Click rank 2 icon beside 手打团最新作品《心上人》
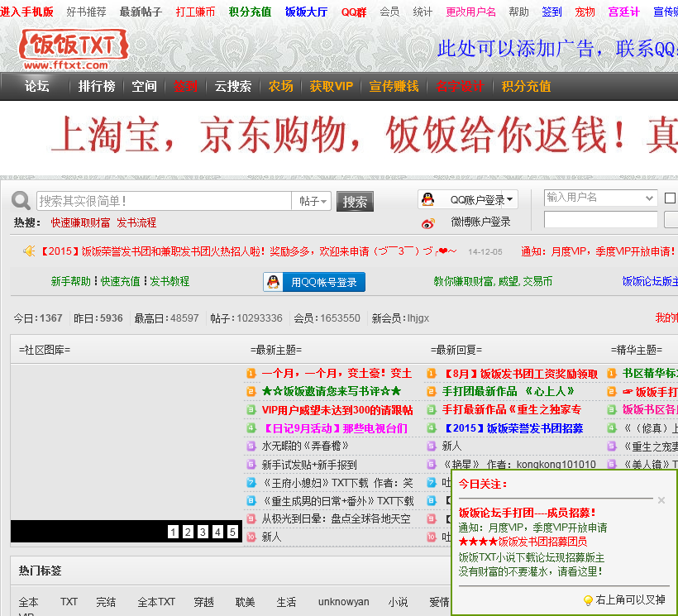 click(x=432, y=391)
